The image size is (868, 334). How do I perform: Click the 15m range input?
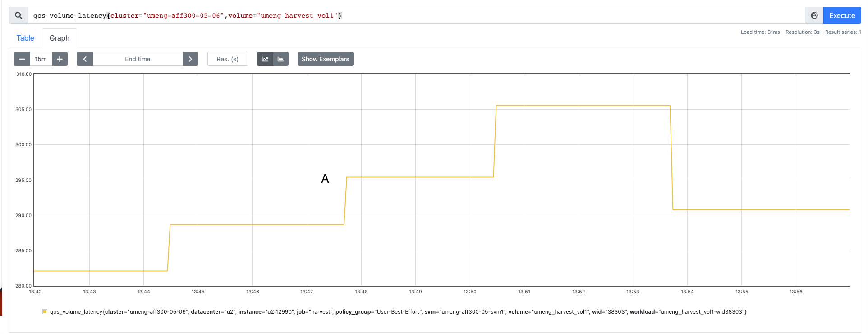41,59
